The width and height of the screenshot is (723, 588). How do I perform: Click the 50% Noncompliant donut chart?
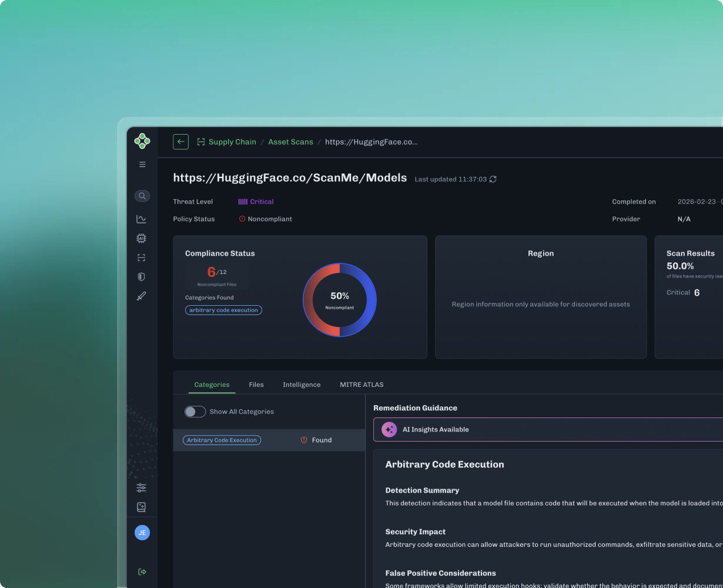point(340,300)
